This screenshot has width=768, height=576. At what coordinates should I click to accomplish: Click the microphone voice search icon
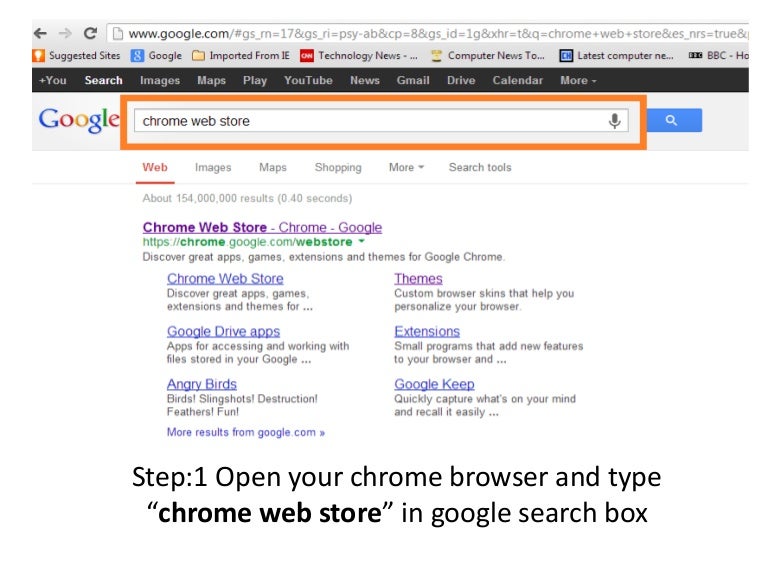615,121
